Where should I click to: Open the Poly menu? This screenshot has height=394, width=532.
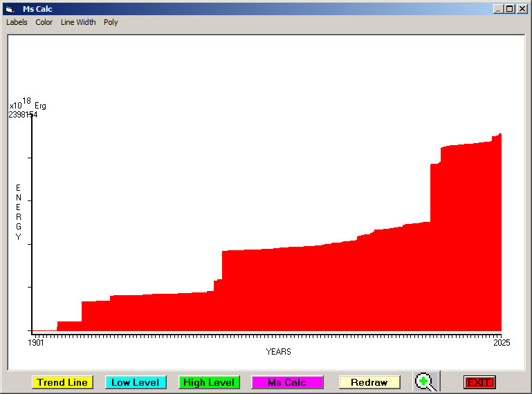(111, 22)
